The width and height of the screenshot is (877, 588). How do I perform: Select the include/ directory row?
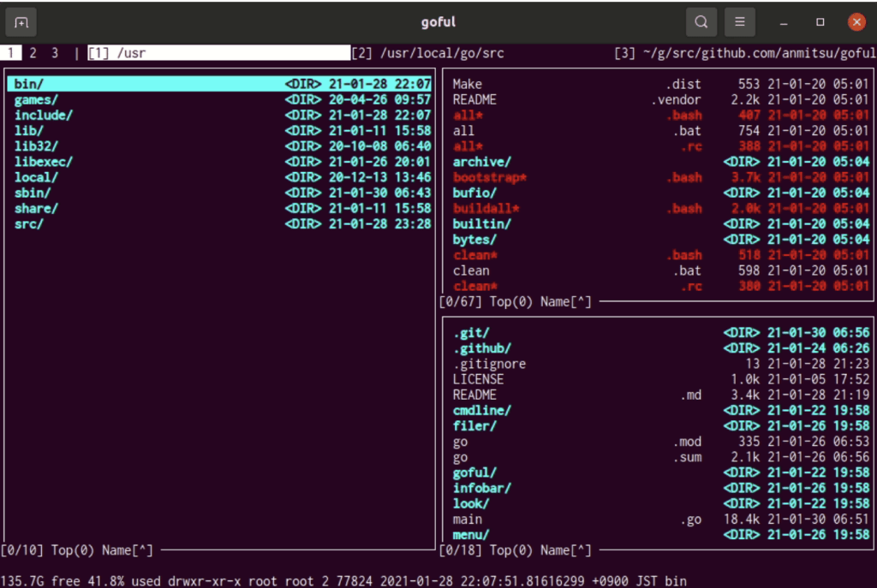(x=219, y=116)
